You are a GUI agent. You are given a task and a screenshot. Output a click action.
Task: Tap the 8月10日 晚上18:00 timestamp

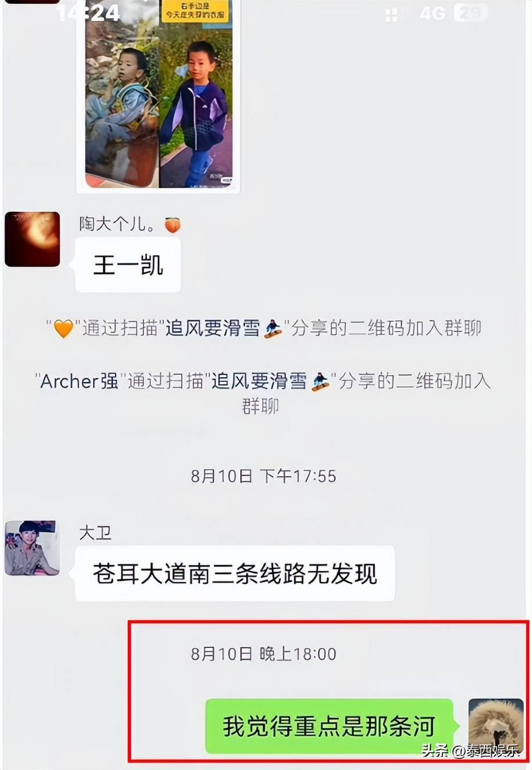pyautogui.click(x=264, y=654)
